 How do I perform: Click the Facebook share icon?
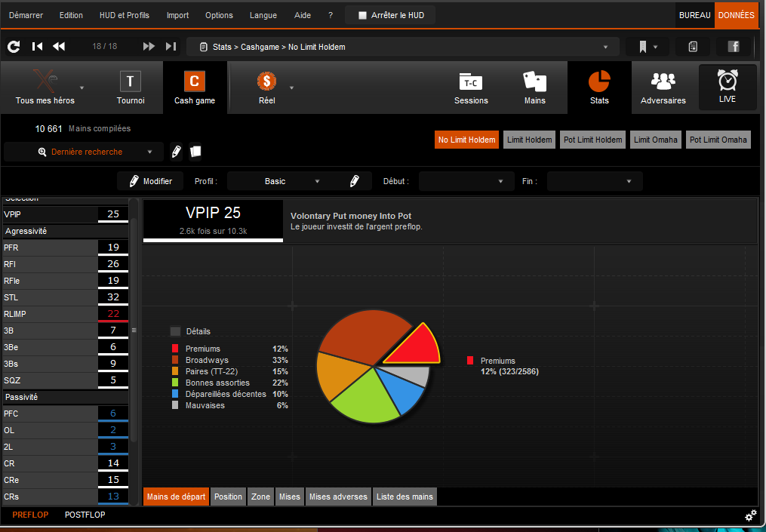click(x=734, y=47)
